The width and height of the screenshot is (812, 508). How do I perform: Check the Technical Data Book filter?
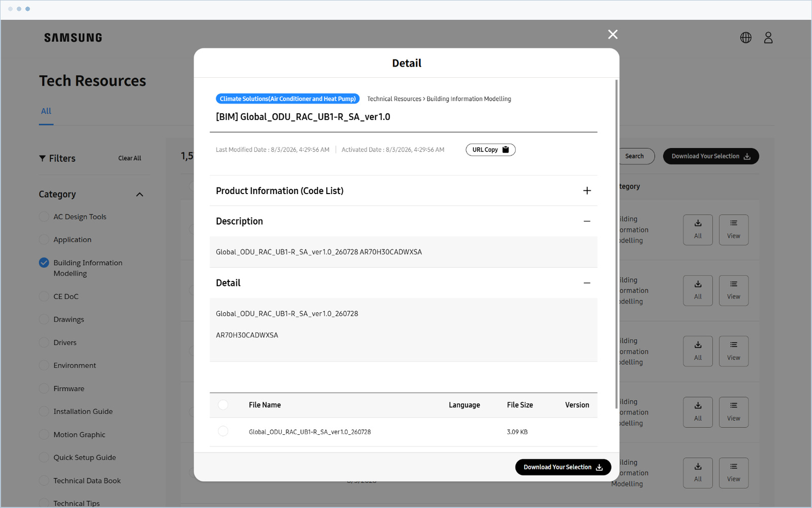coord(44,481)
